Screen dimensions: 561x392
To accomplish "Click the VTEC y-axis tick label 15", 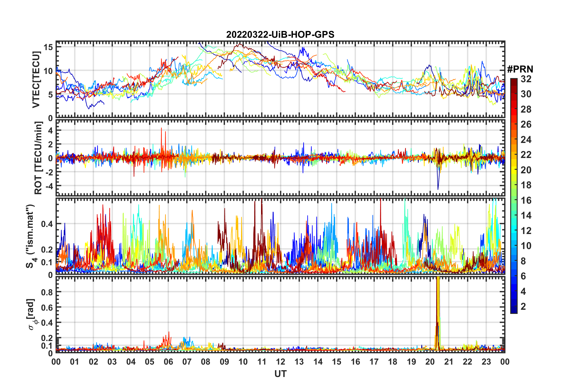I will 49,47.
